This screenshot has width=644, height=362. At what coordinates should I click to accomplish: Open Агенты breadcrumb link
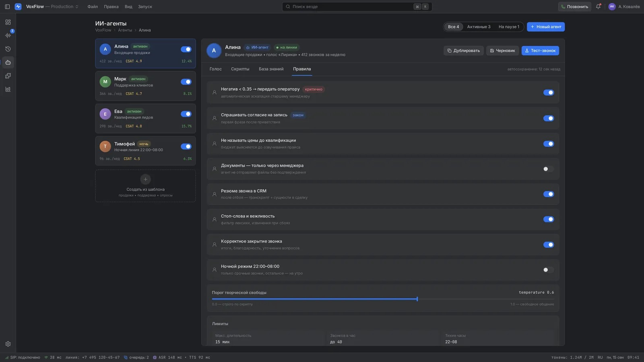[125, 30]
